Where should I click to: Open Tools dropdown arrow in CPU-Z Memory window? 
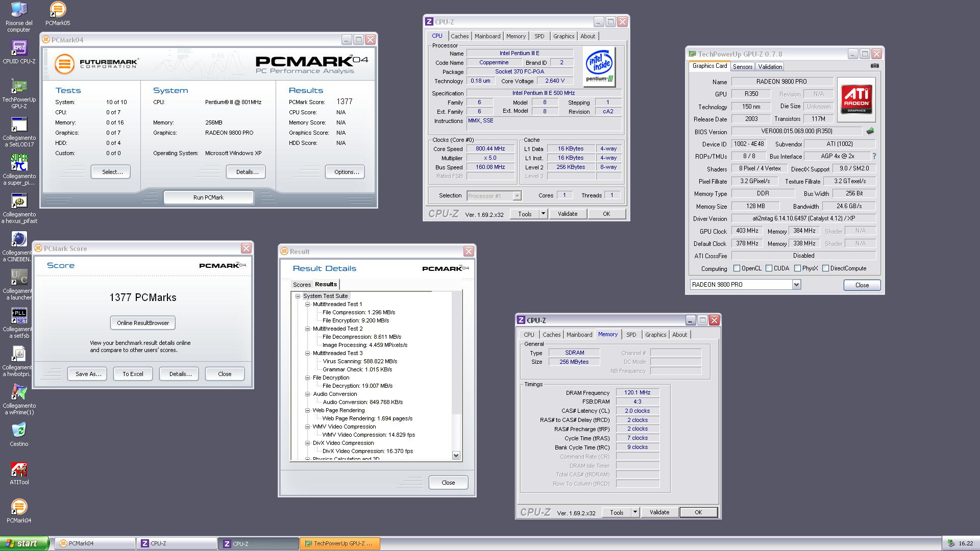coord(635,512)
